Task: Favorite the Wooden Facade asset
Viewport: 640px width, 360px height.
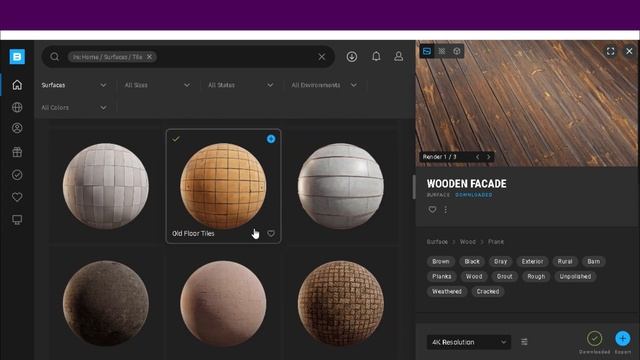Action: point(432,209)
